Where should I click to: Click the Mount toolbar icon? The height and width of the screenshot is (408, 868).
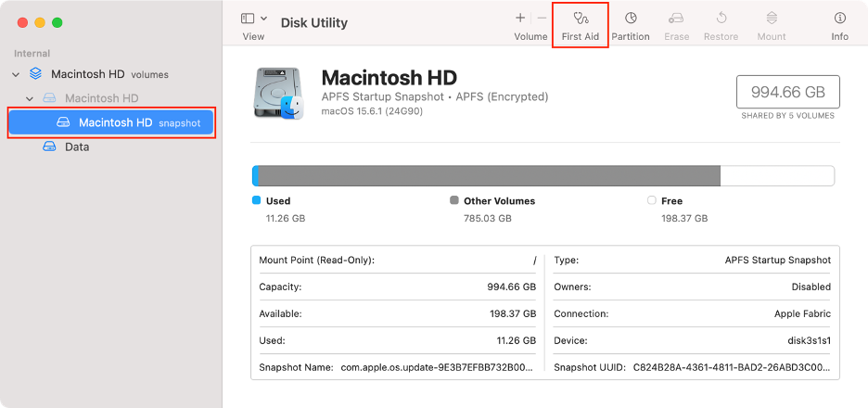[772, 19]
